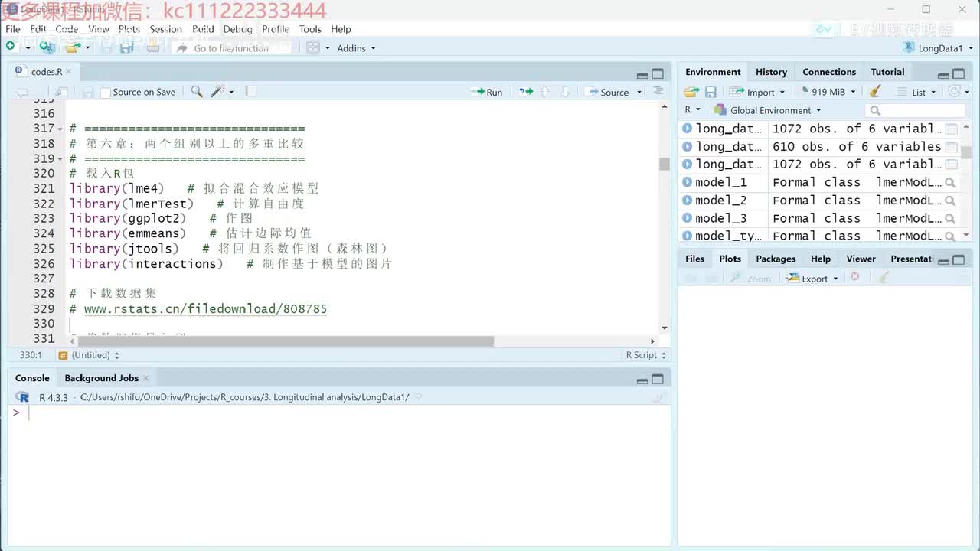Open the Addins dropdown
The image size is (980, 551).
356,47
